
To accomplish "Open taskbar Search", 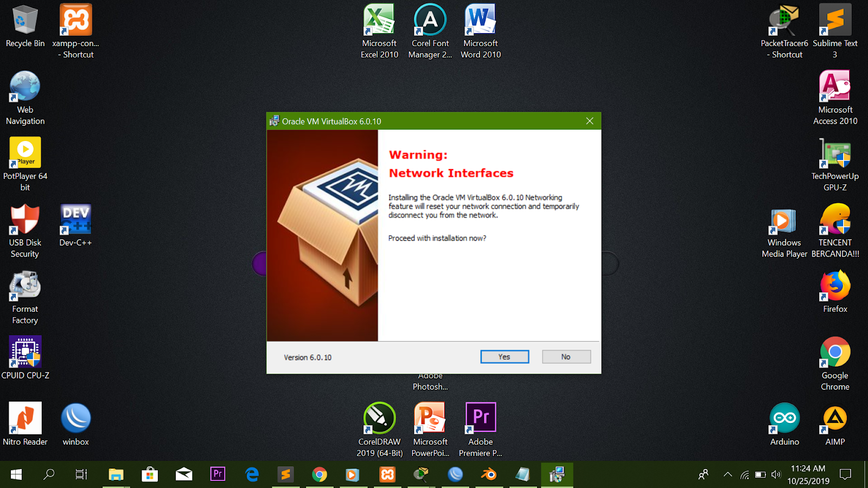I will (x=49, y=475).
